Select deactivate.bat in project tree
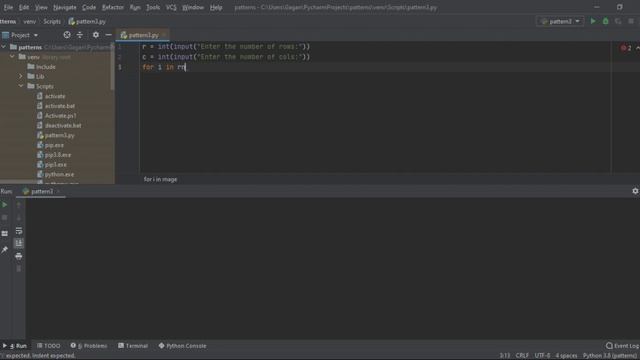The image size is (640, 360). pos(63,126)
